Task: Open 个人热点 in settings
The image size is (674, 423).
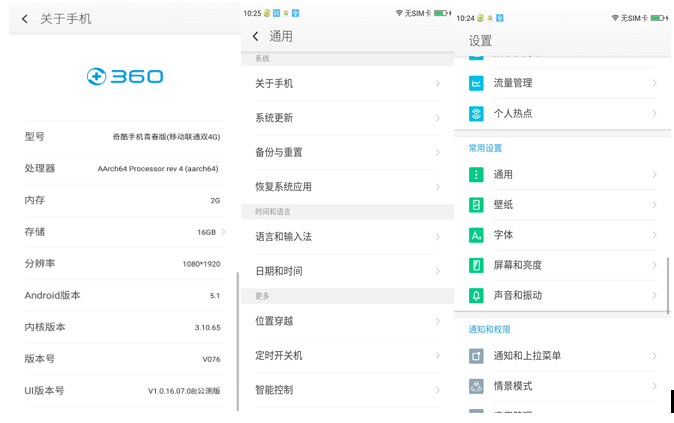Action: [x=513, y=113]
